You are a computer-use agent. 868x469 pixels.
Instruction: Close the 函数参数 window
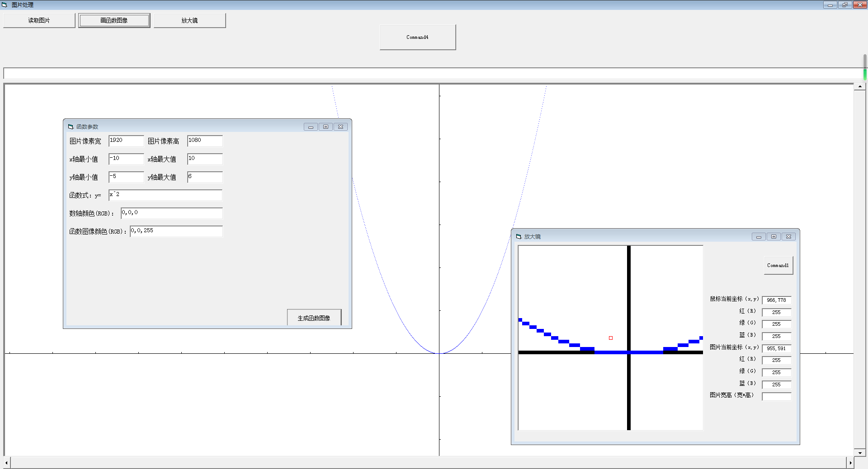point(341,127)
